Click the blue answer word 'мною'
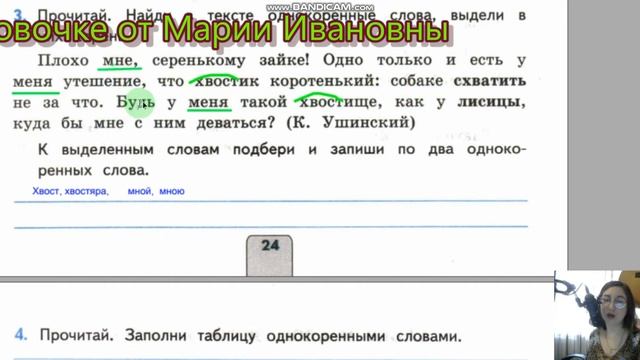The image size is (640, 360). [x=172, y=191]
